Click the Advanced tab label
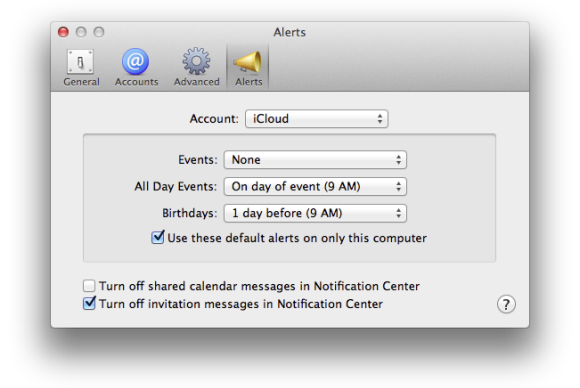 (197, 82)
